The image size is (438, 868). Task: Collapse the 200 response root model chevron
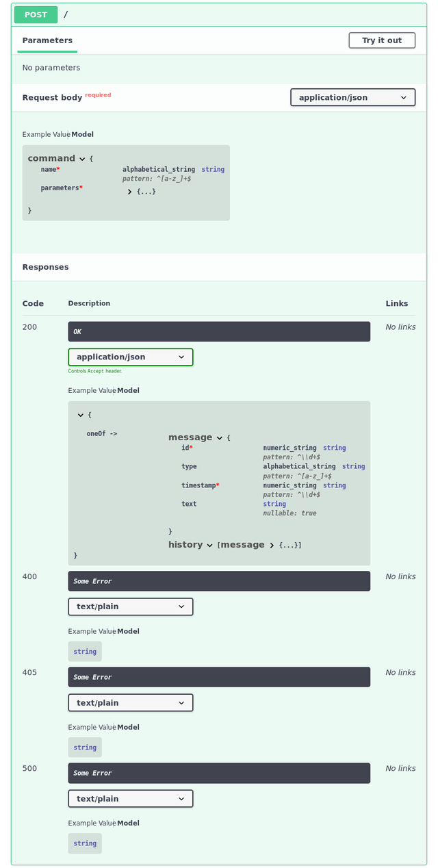point(81,415)
